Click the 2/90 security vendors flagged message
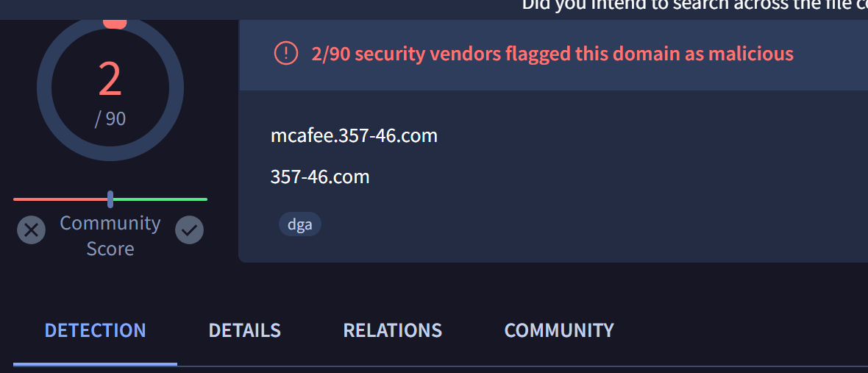The width and height of the screenshot is (868, 373). click(x=552, y=54)
